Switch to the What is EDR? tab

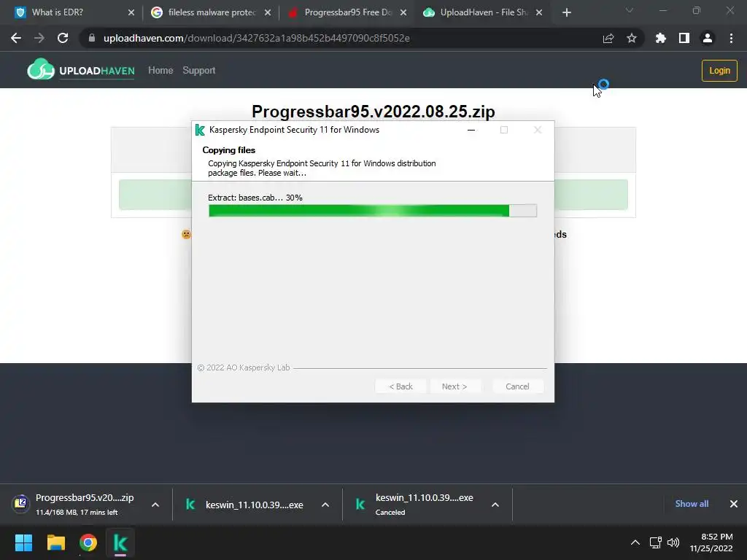point(57,12)
